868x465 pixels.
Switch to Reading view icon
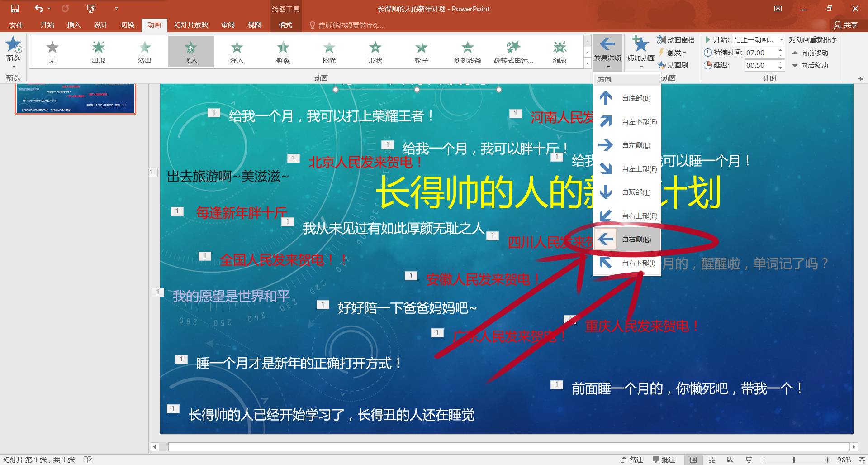pos(730,460)
